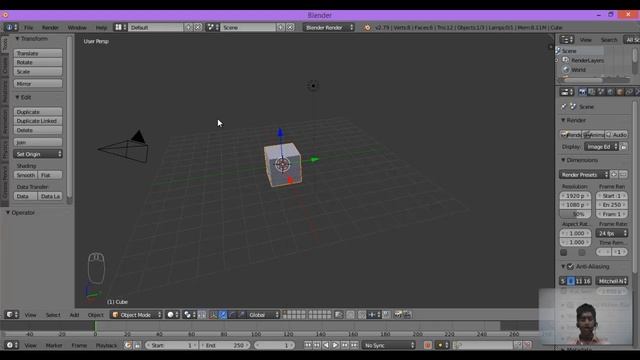Add a new scene
This screenshot has width=640, height=360.
(281, 27)
